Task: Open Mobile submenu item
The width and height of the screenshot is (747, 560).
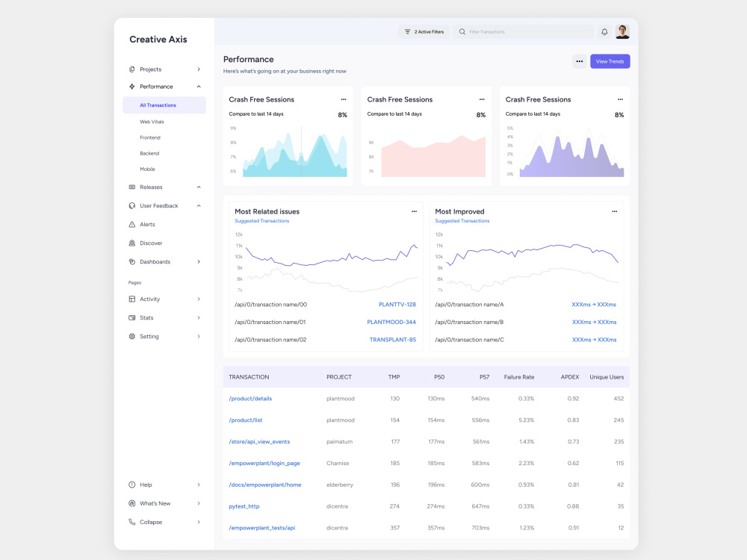Action: click(147, 169)
